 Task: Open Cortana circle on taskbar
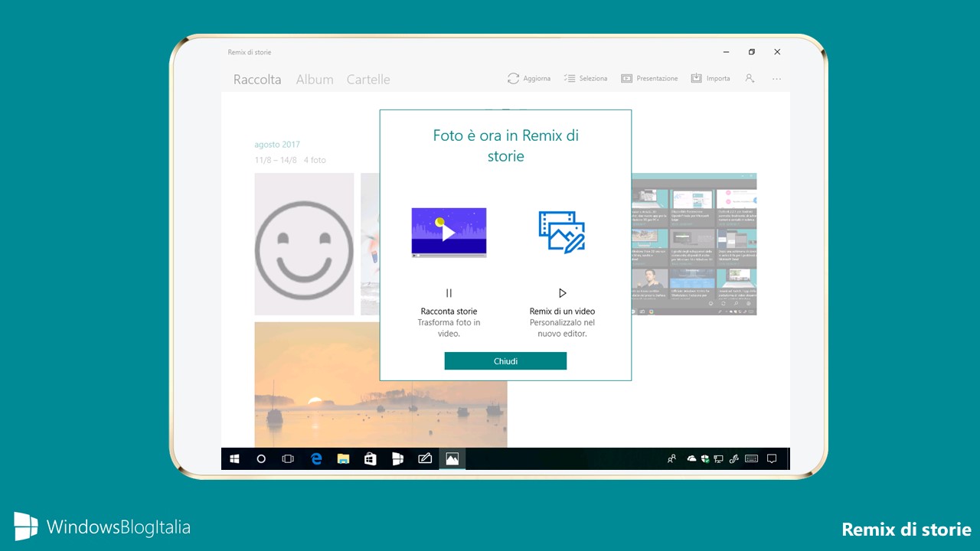click(261, 459)
